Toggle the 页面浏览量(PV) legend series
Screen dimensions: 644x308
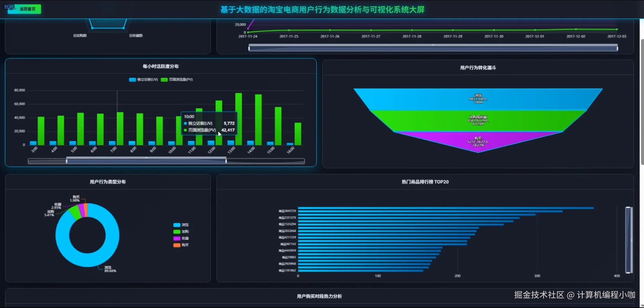177,80
